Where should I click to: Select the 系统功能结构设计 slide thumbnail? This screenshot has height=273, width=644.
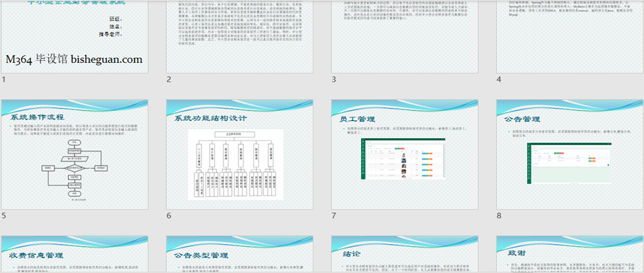pyautogui.click(x=240, y=154)
